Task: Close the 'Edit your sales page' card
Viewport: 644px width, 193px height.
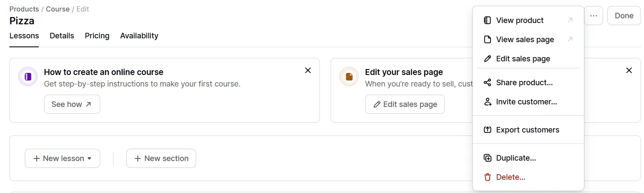Action: [629, 70]
